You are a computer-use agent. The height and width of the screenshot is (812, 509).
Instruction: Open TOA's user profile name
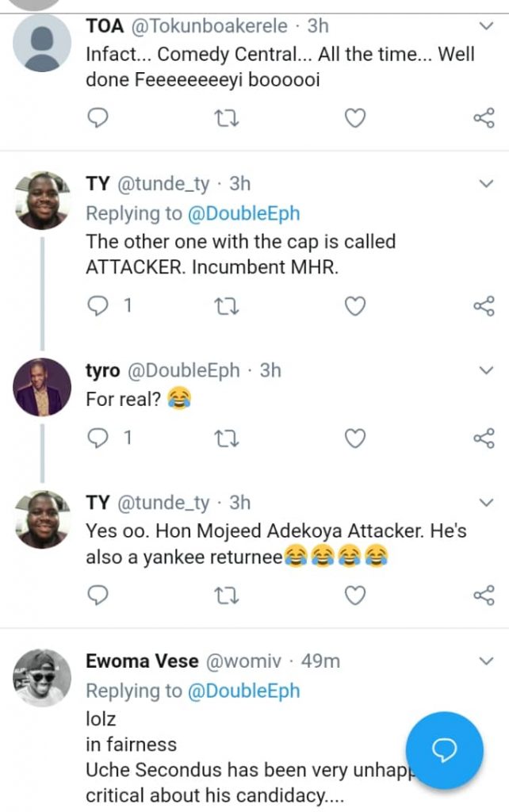tap(105, 26)
